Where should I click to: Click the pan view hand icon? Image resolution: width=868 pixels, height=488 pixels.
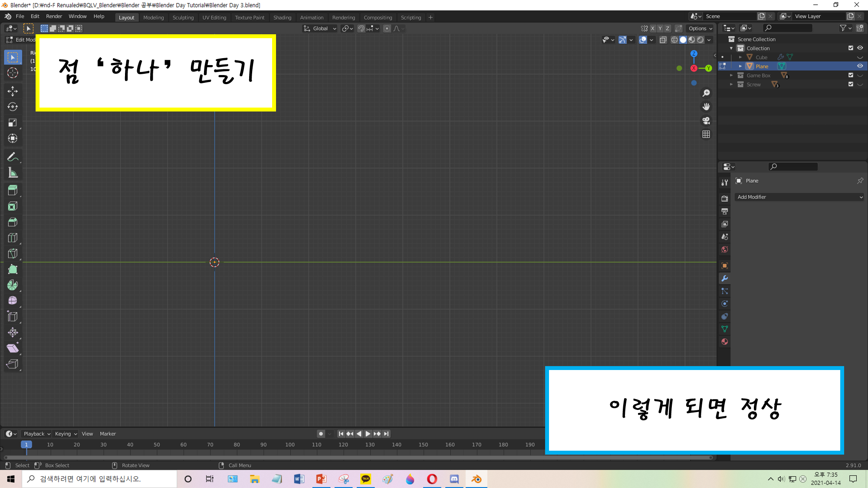(706, 107)
